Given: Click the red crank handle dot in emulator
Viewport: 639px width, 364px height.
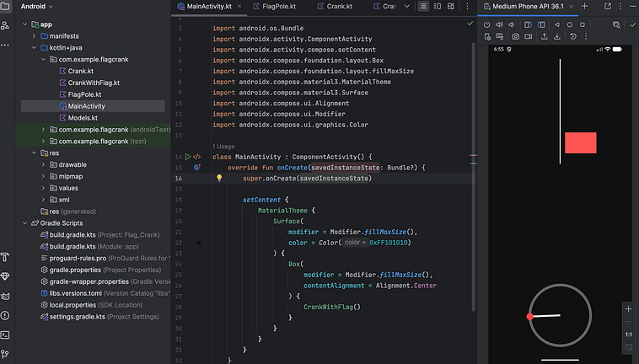Looking at the screenshot, I should (x=529, y=316).
